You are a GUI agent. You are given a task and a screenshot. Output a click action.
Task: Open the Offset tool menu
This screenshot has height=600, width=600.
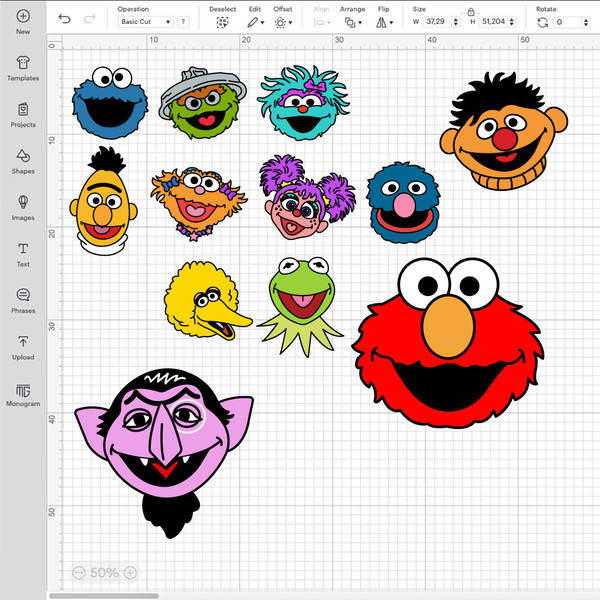283,23
